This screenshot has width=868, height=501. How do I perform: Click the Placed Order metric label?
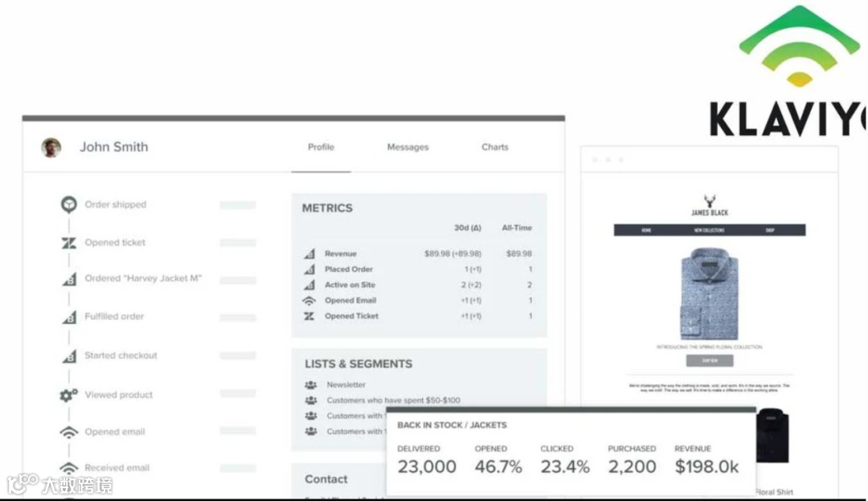(x=349, y=269)
